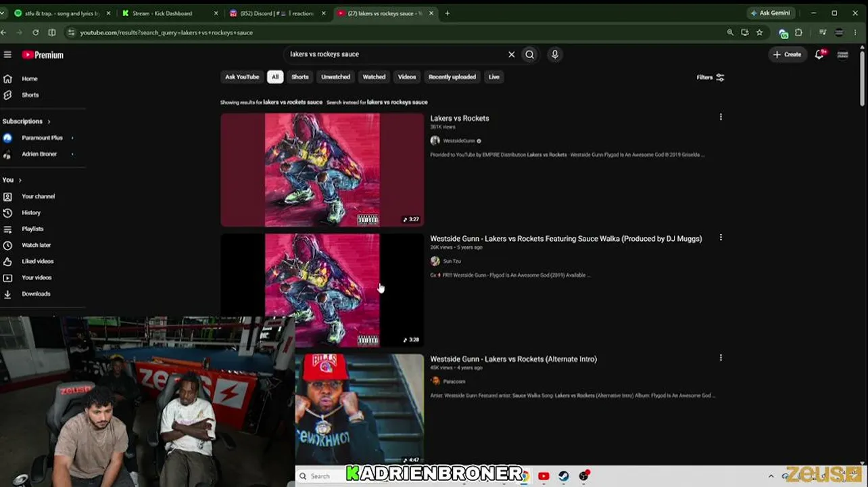Bookmark this page with the star

pos(760,32)
